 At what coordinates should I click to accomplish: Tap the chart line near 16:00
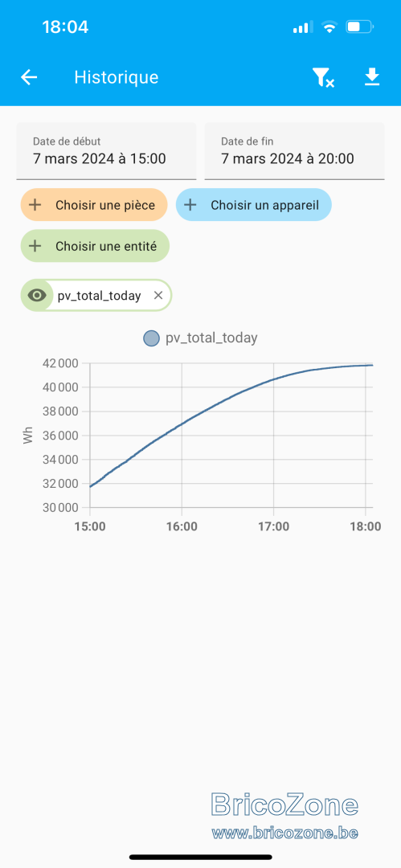coord(182,424)
